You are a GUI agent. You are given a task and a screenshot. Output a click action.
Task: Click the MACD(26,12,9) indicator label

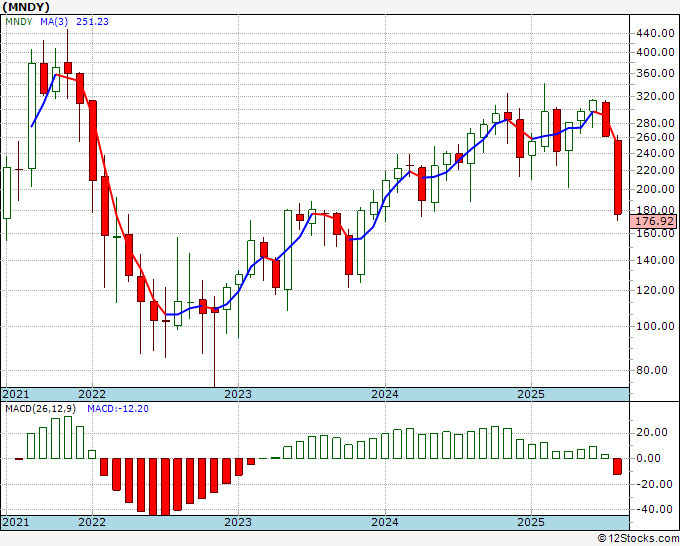(41, 409)
